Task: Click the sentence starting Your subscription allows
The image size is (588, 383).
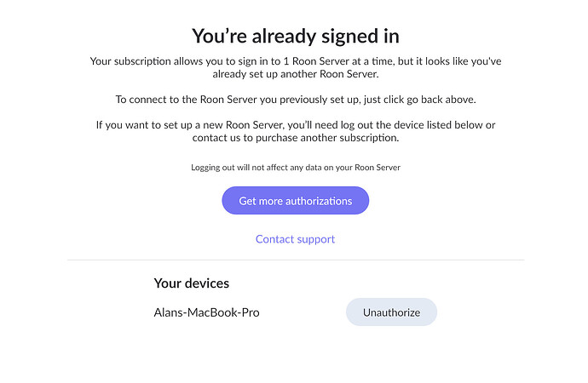Action: point(296,67)
